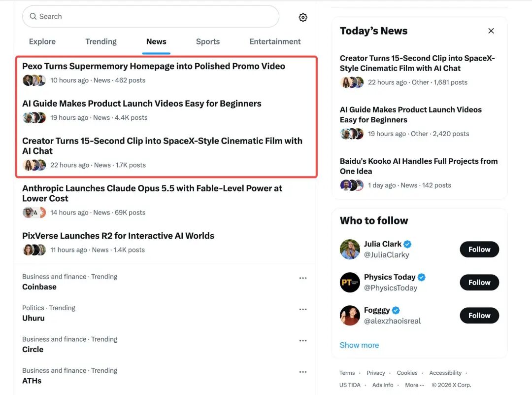Click Fogggy's profile avatar

(x=350, y=315)
